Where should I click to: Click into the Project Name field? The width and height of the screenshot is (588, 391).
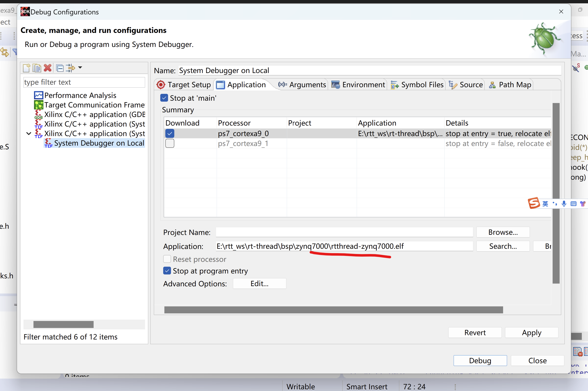[344, 232]
